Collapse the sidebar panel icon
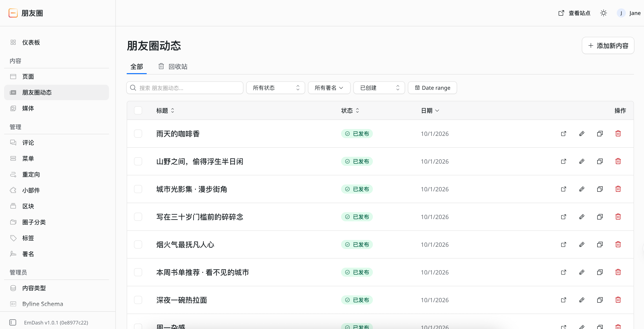The width and height of the screenshot is (644, 329). (x=13, y=322)
